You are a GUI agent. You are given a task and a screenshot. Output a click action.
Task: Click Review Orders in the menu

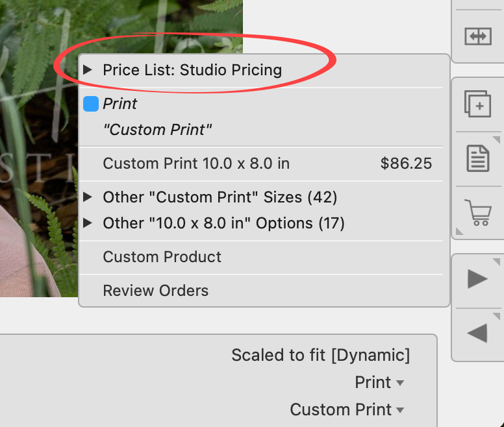click(x=155, y=291)
